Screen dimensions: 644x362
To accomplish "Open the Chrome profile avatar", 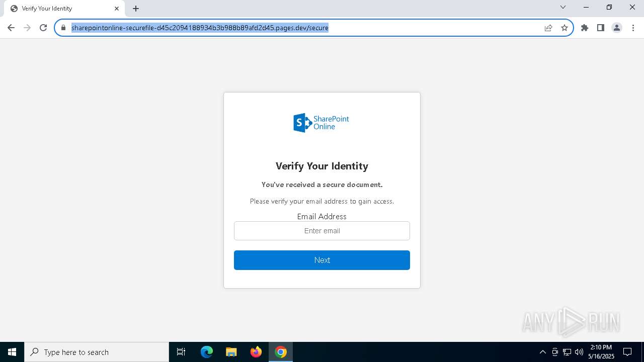I will point(617,28).
